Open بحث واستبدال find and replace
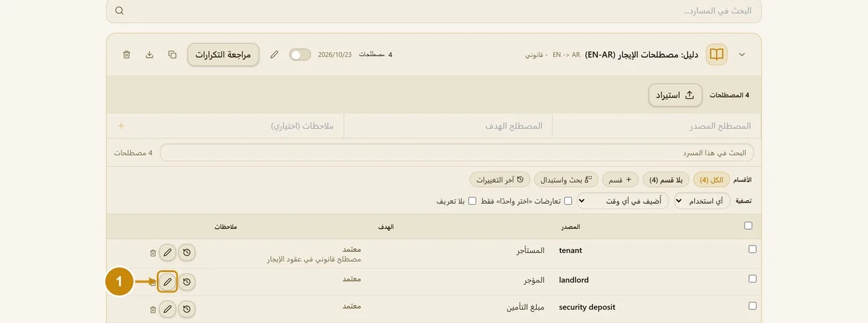Screen dimensions: 868x323 (566, 180)
